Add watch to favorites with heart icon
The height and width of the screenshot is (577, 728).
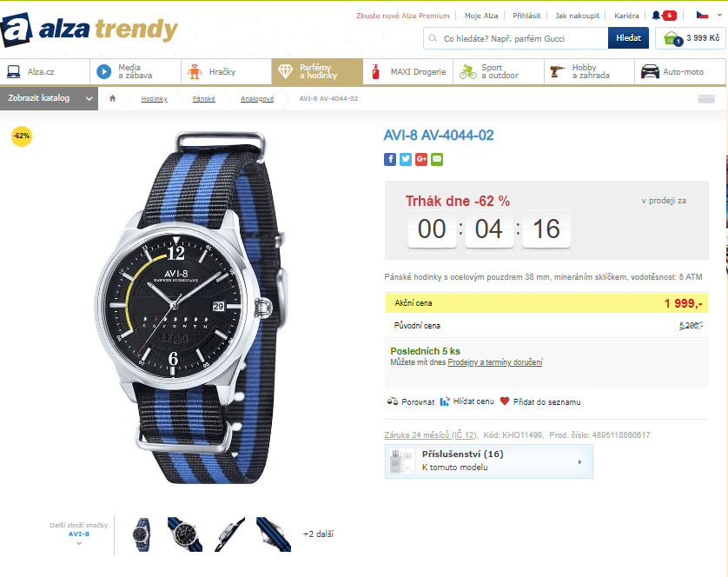pyautogui.click(x=505, y=401)
